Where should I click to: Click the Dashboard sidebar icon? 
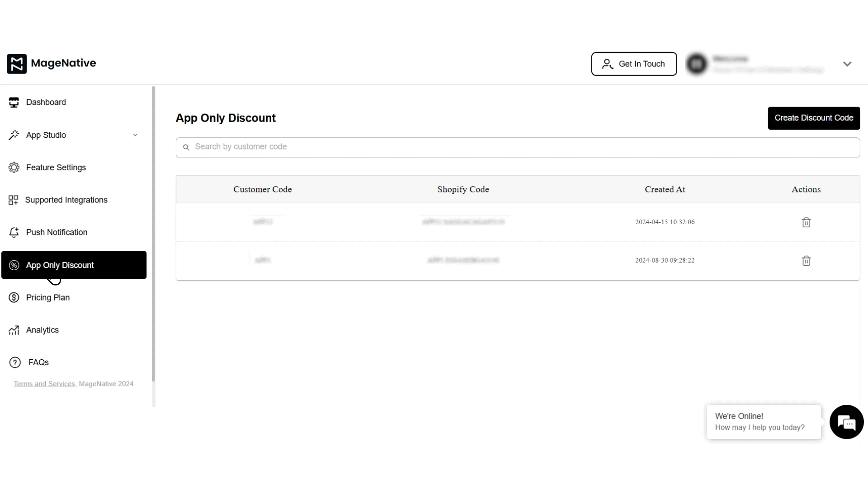point(14,102)
